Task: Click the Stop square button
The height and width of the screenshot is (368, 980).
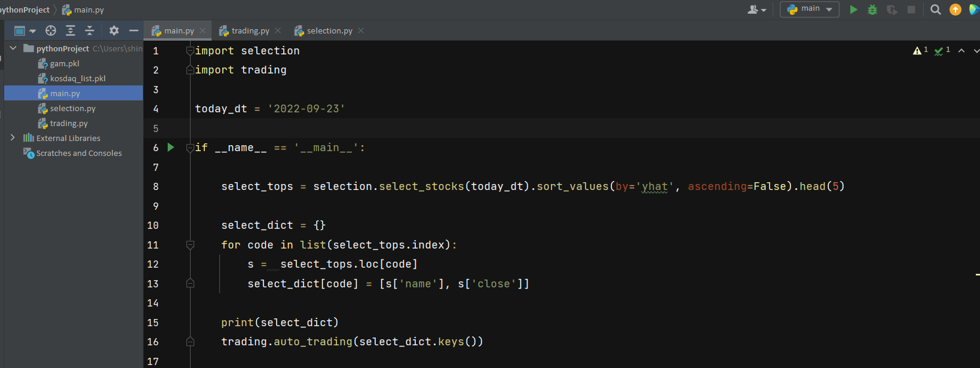Action: [911, 10]
